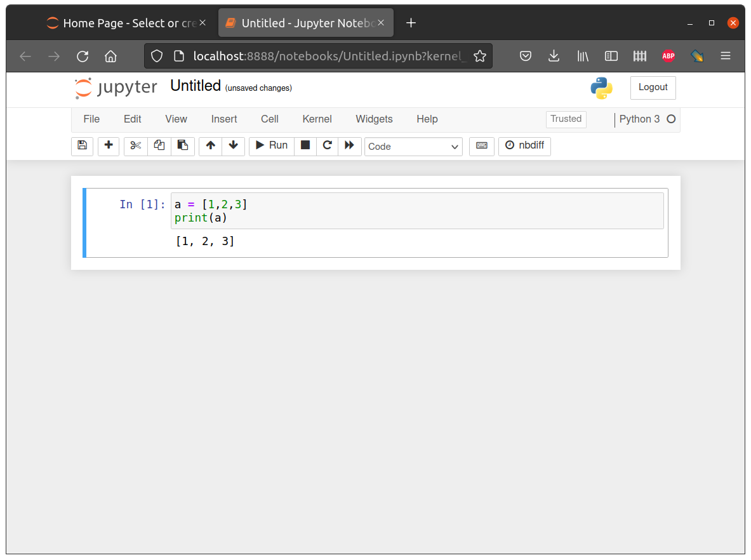The height and width of the screenshot is (560, 751).
Task: Run the selected cell
Action: click(271, 145)
